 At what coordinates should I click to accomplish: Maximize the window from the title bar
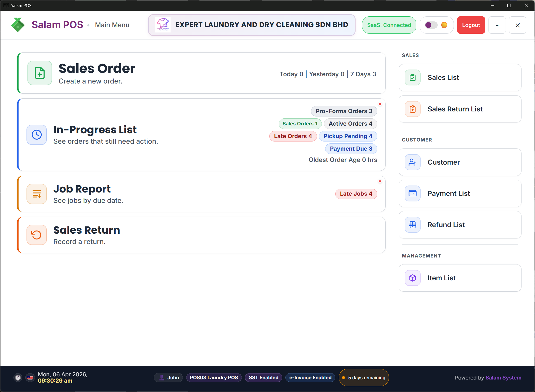pyautogui.click(x=509, y=5)
